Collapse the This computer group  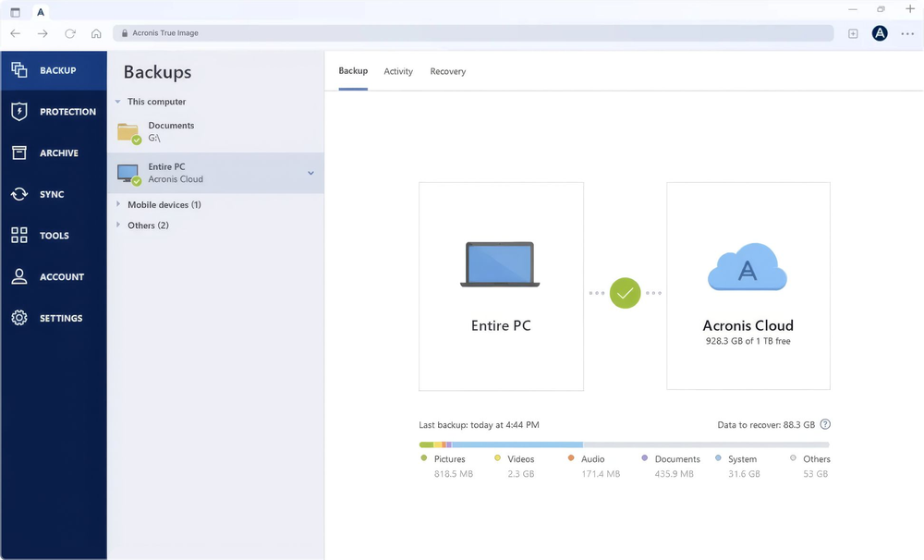[117, 102]
